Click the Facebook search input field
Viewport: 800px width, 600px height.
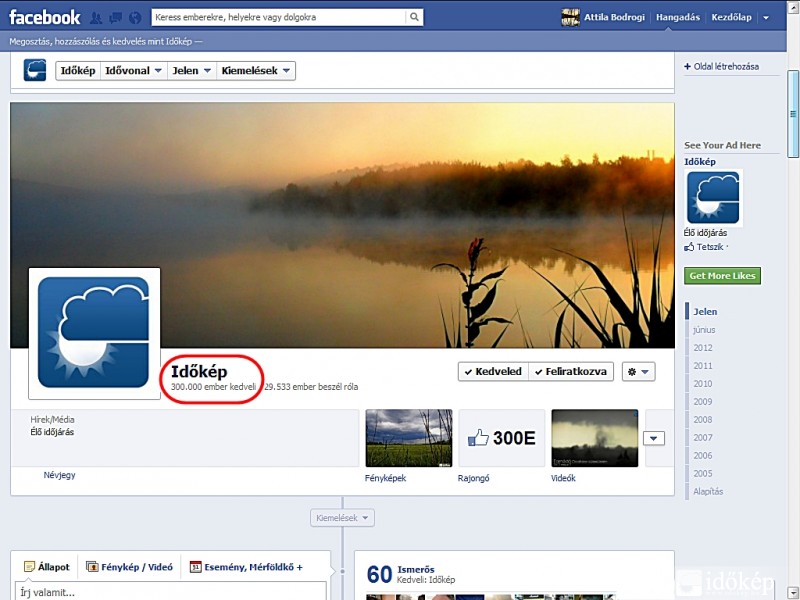(279, 17)
